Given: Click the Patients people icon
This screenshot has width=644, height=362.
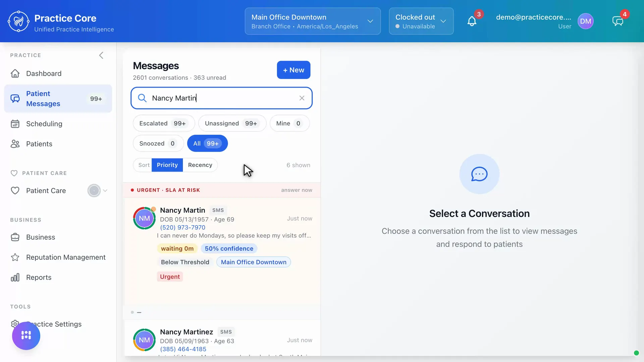Looking at the screenshot, I should [15, 144].
